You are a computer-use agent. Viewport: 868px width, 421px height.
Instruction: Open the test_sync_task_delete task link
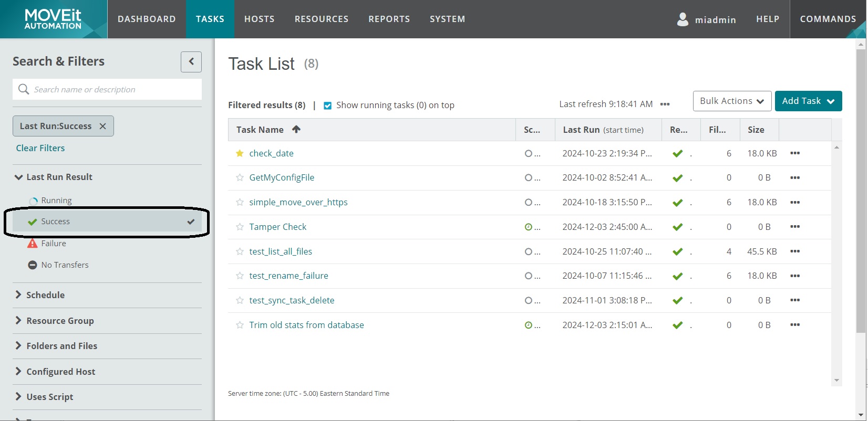(x=292, y=300)
